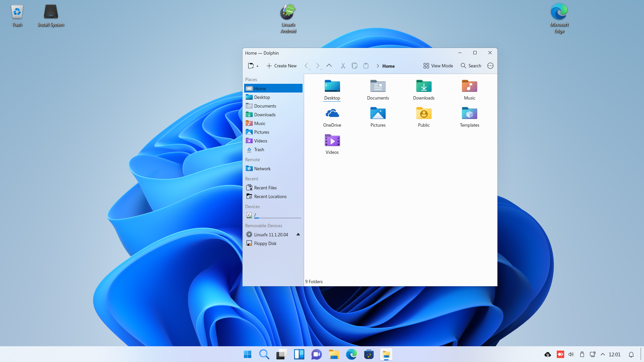
Task: Toggle View Mode in Dolphin toolbar
Action: pyautogui.click(x=437, y=65)
